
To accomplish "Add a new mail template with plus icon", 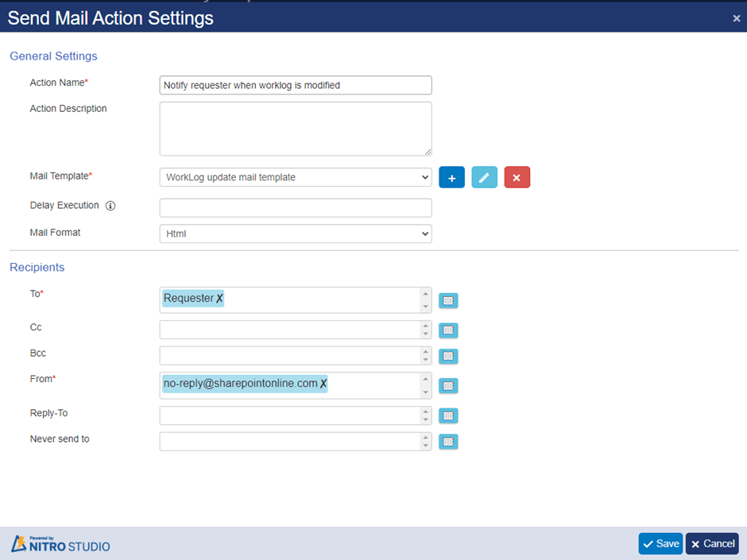I will click(x=451, y=178).
